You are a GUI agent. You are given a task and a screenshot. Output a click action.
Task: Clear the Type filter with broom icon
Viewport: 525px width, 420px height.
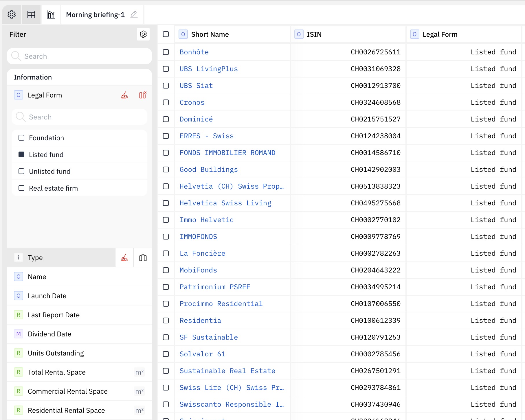125,258
